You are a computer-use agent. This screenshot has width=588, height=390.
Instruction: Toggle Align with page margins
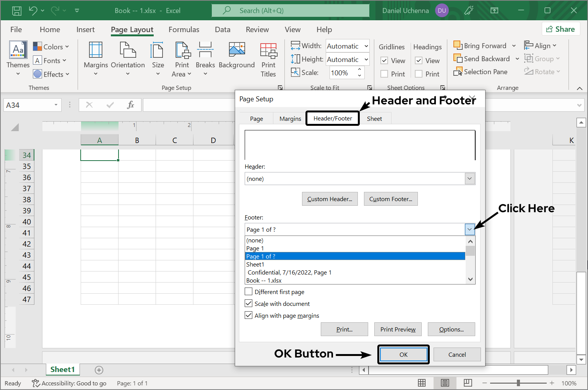(x=249, y=315)
